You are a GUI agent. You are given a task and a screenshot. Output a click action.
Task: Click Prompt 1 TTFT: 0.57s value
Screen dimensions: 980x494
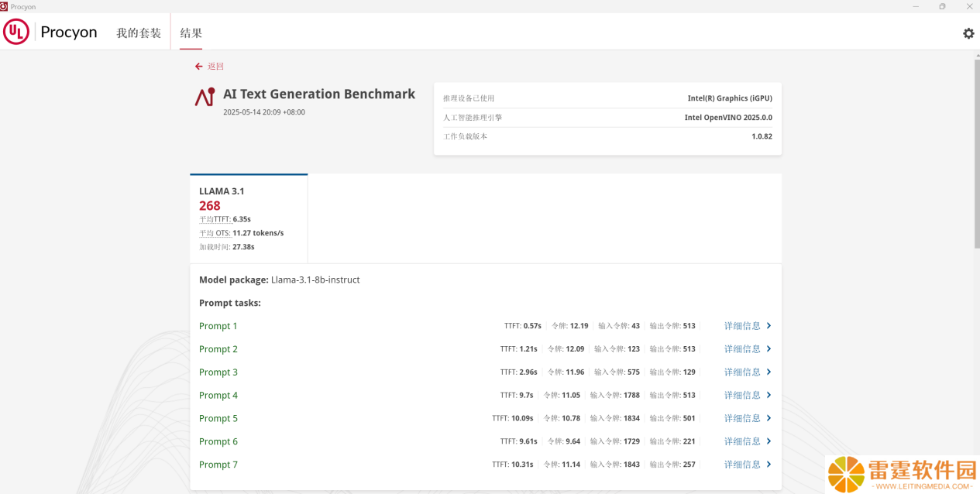click(523, 326)
